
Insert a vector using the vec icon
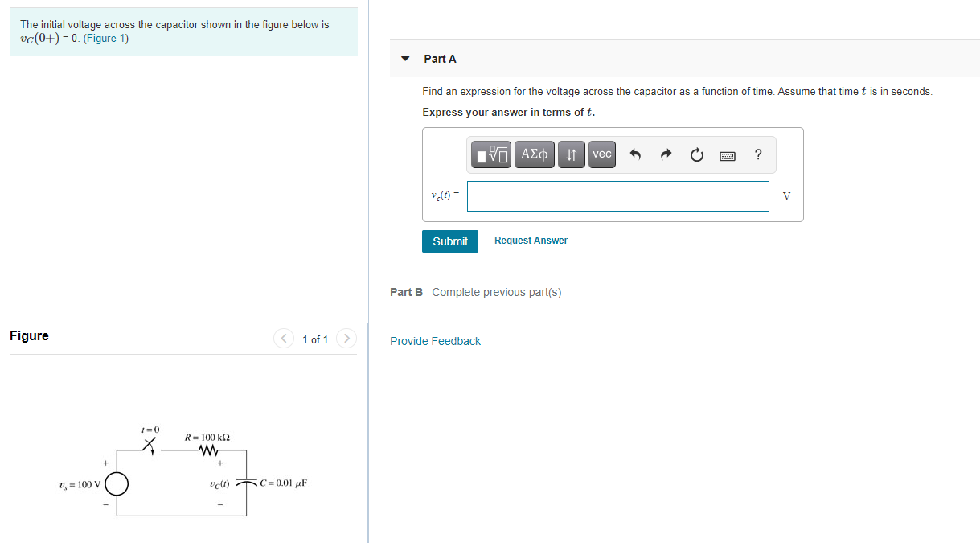(601, 154)
